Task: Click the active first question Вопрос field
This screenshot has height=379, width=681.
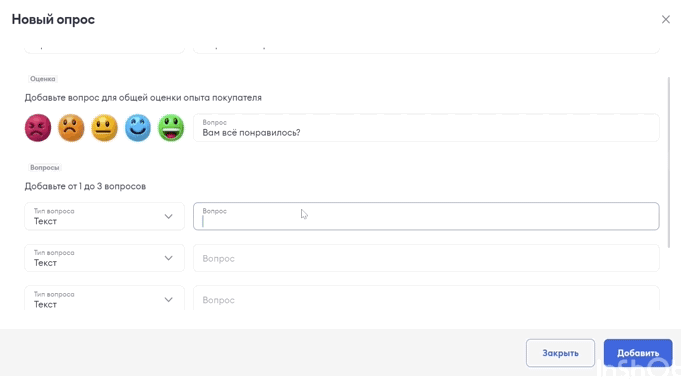Action: click(x=426, y=216)
